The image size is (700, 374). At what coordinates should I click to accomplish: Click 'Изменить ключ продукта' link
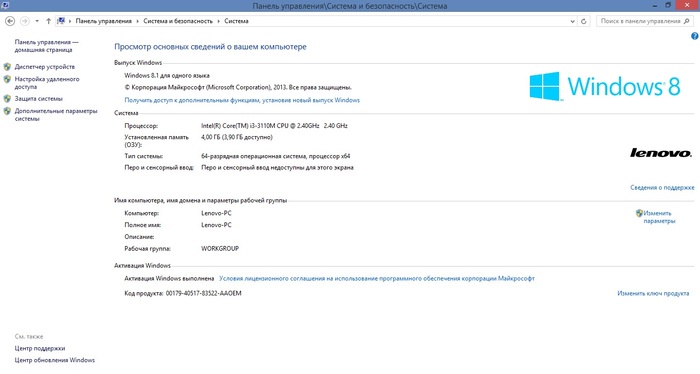pos(653,293)
